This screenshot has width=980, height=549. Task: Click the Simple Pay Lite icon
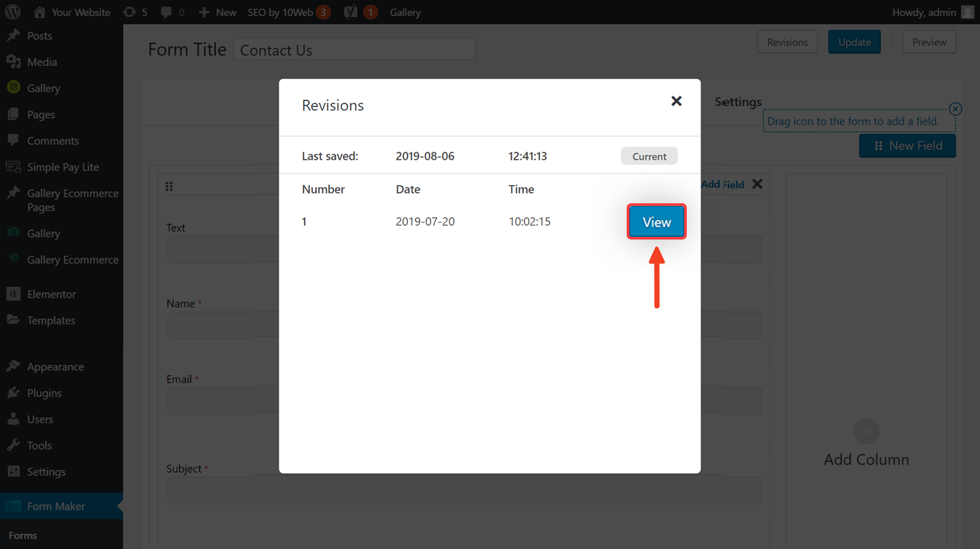[13, 166]
